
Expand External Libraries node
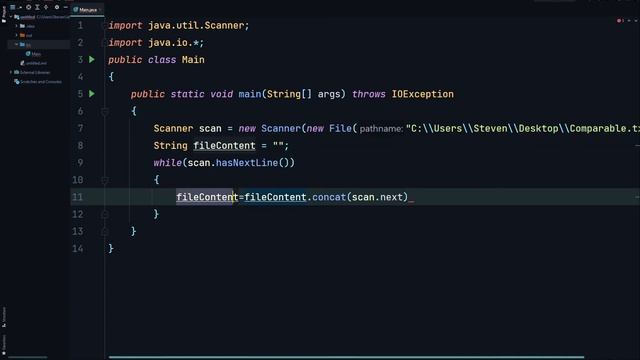(11, 72)
